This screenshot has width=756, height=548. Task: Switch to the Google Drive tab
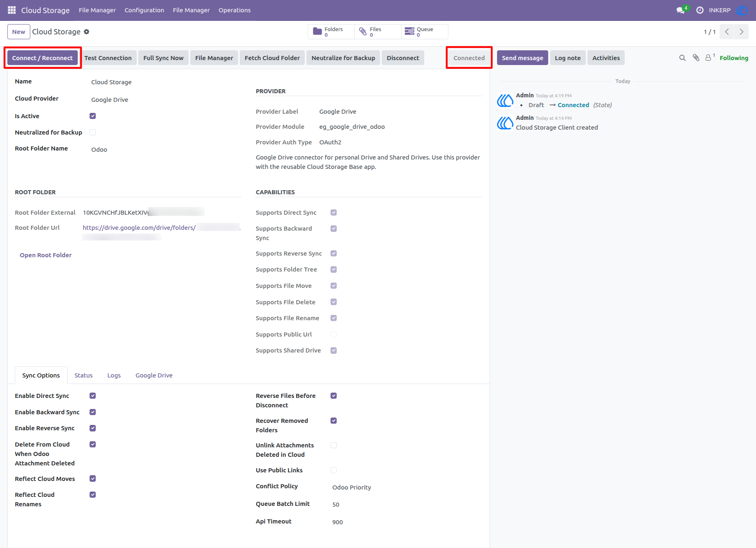[154, 375]
